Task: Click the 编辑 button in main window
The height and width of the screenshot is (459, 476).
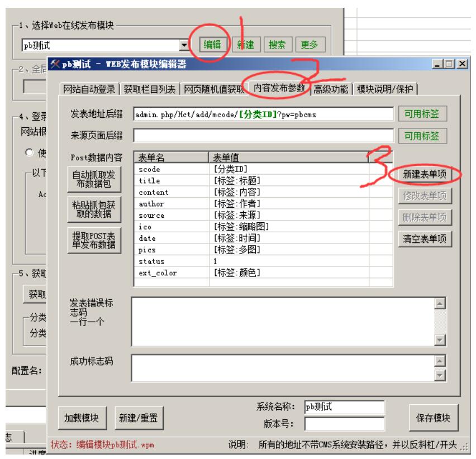Action: (x=212, y=45)
